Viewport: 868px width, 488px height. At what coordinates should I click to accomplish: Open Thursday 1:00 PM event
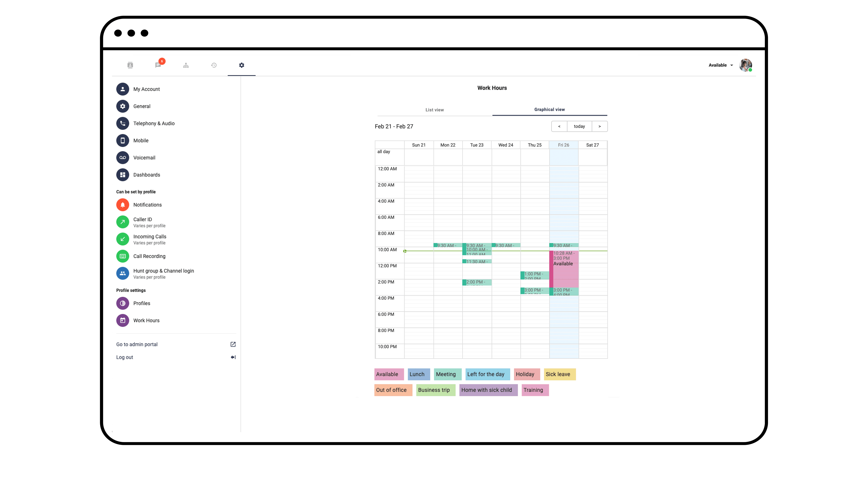(x=535, y=275)
